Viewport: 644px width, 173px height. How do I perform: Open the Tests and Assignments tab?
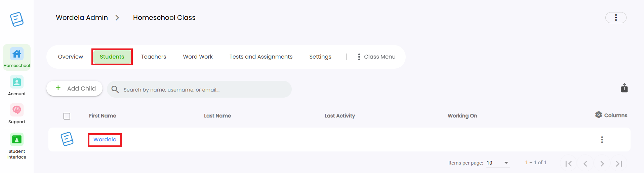point(261,57)
